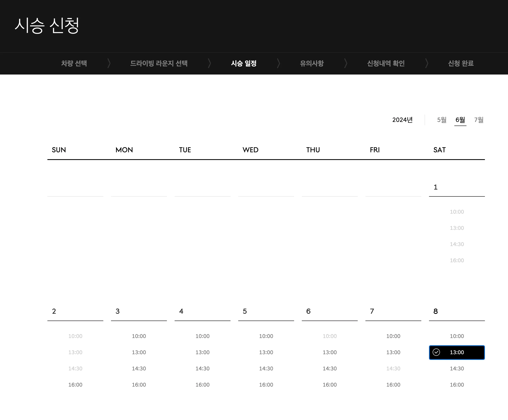Select the 13:00 slot on Monday June 3
Viewport: 508px width, 420px height.
(x=139, y=352)
